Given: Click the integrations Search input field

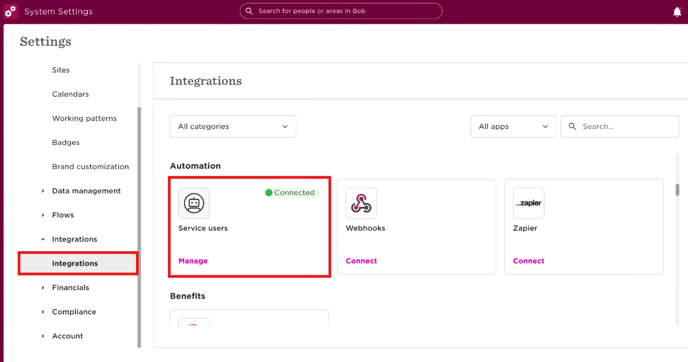Looking at the screenshot, I should [620, 126].
